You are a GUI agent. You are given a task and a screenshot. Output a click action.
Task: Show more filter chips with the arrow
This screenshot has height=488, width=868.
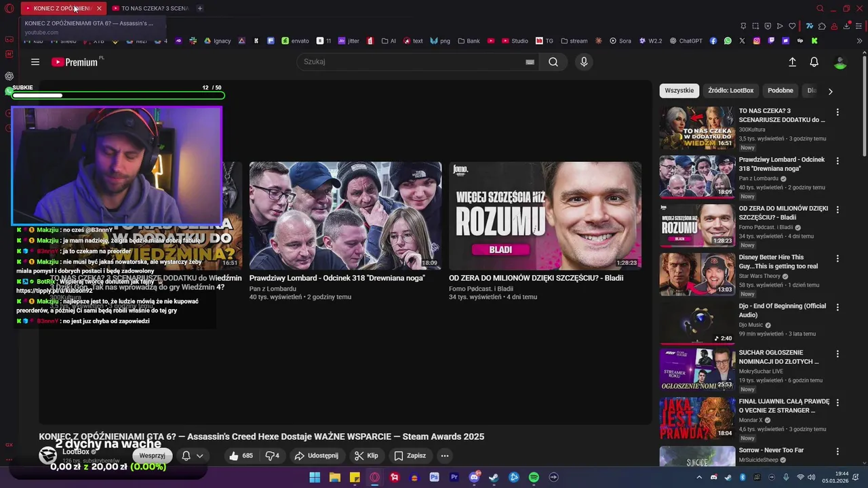pos(830,91)
